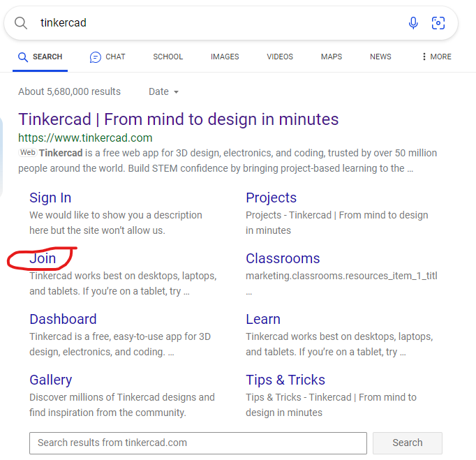Open Tinkercad From mind to design result

(x=178, y=119)
